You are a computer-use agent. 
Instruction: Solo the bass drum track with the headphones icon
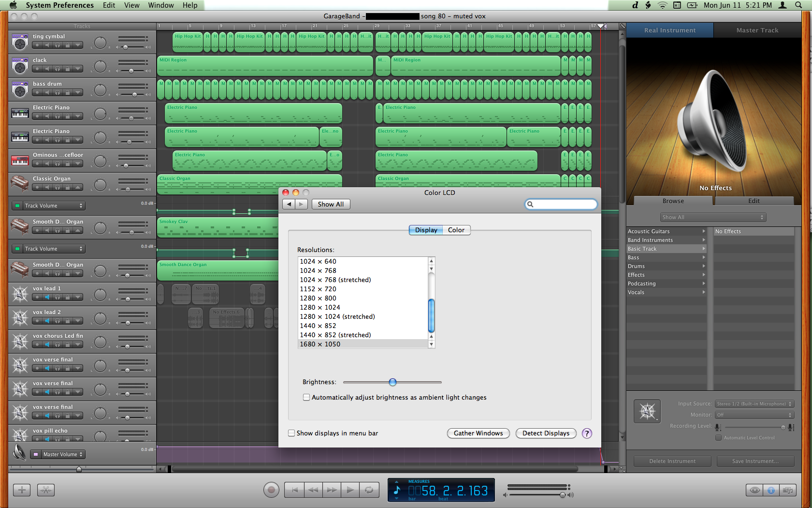(58, 92)
